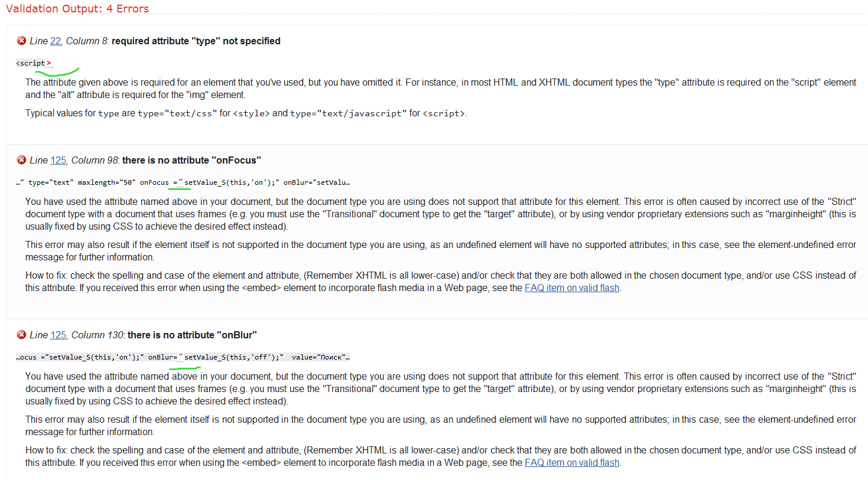
Task: Click the red highlighted > after script tag
Action: pyautogui.click(x=48, y=63)
